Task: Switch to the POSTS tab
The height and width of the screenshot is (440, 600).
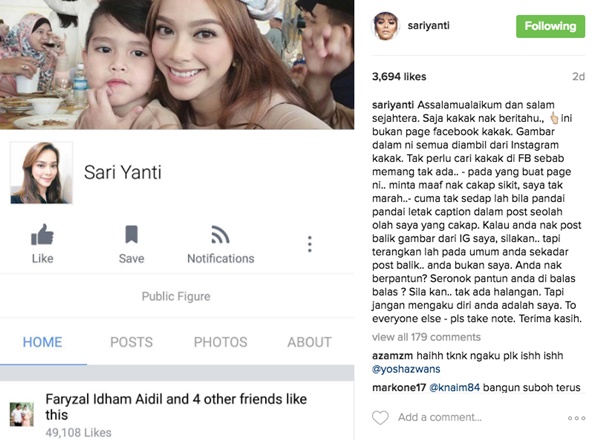Action: (x=131, y=342)
